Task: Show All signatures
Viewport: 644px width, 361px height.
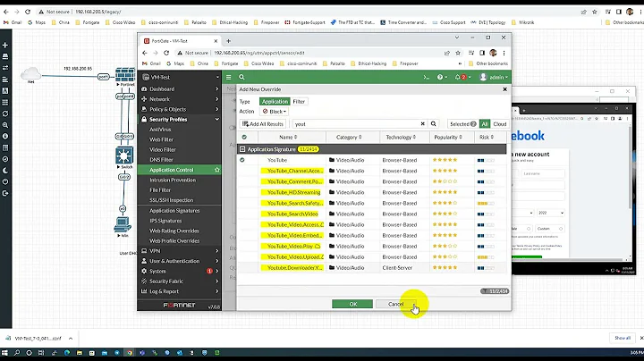Action: point(485,124)
